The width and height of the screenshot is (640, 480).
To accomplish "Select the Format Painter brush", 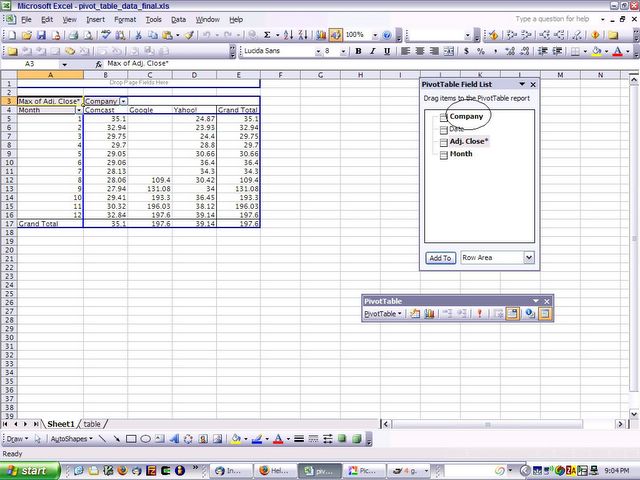I will tap(189, 36).
